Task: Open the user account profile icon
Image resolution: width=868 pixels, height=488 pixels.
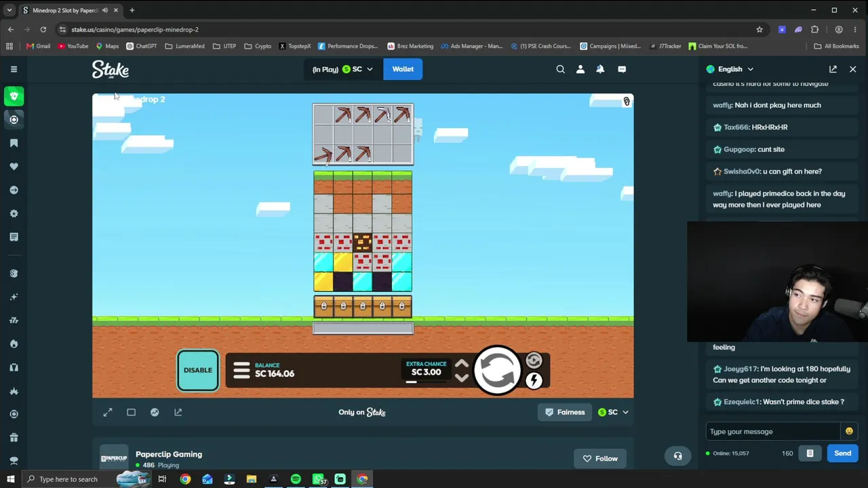Action: pyautogui.click(x=580, y=69)
